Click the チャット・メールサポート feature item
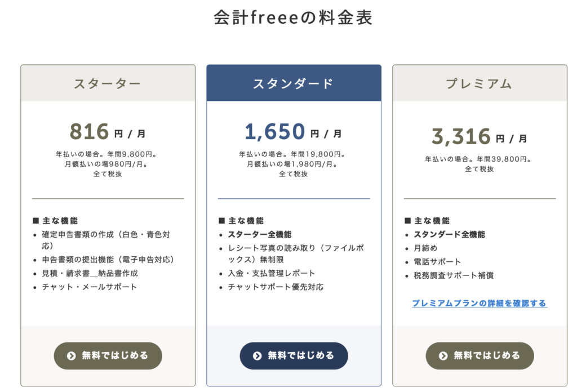Image resolution: width=577 pixels, height=392 pixels. click(90, 287)
